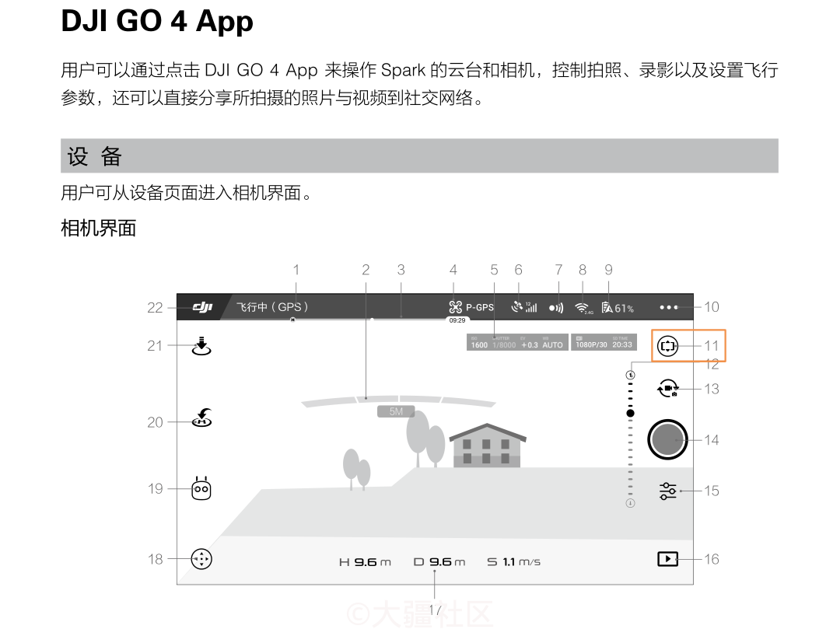The image size is (840, 636).
Task: Switch between photo and video mode
Action: (x=667, y=389)
